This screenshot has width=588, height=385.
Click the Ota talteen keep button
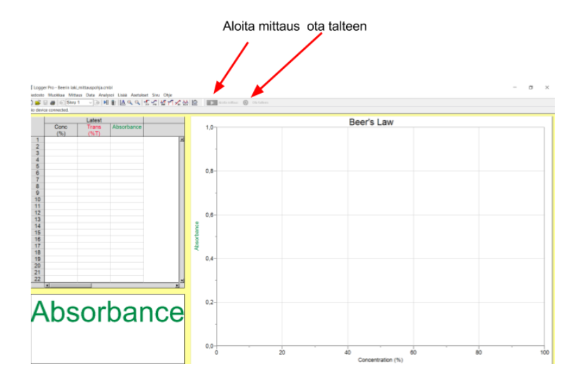coord(256,103)
